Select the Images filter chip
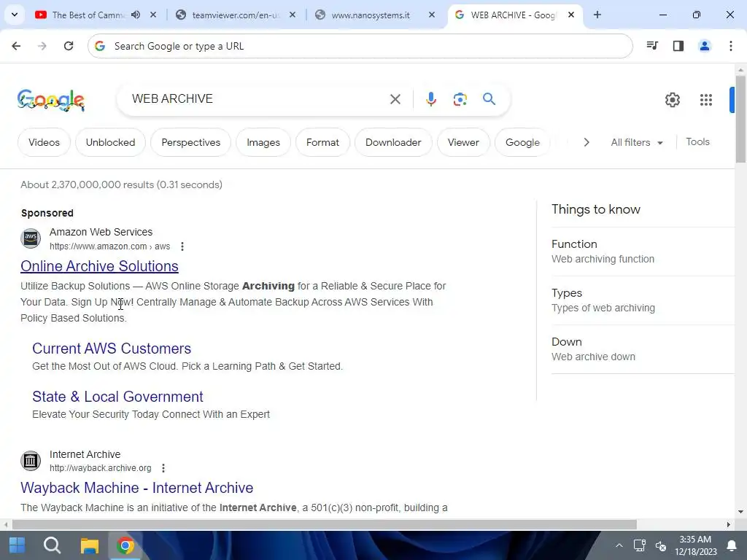This screenshot has height=560, width=747. pyautogui.click(x=263, y=142)
